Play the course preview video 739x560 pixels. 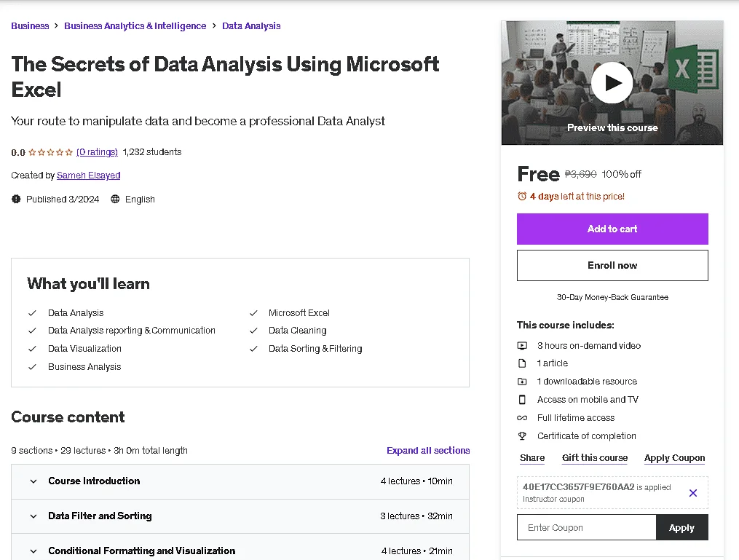(x=612, y=82)
